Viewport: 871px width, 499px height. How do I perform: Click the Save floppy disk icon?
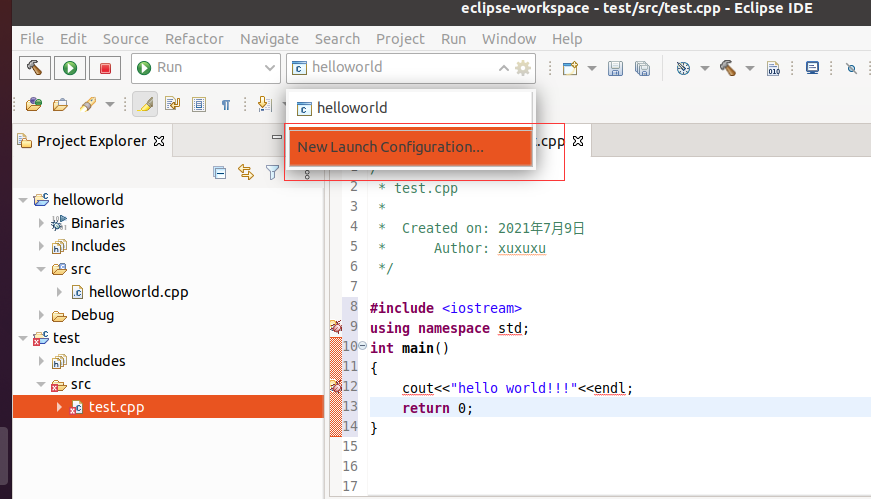tap(615, 68)
